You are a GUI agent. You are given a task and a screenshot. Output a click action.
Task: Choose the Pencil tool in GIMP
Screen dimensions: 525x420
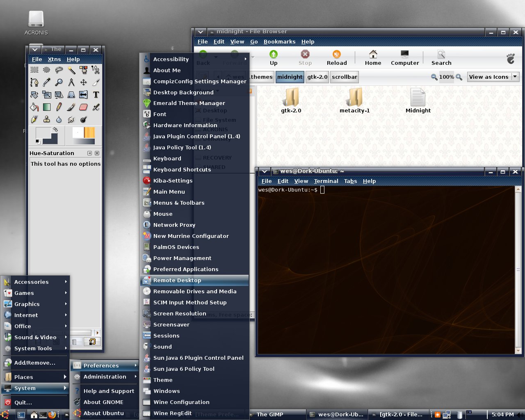59,107
